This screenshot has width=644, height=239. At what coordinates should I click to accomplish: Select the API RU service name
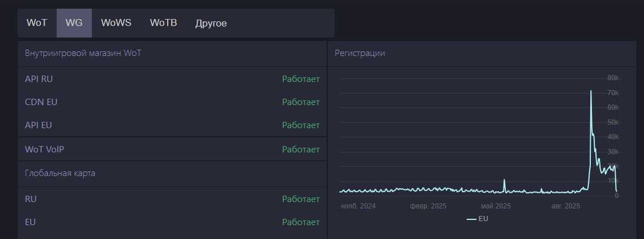(39, 79)
